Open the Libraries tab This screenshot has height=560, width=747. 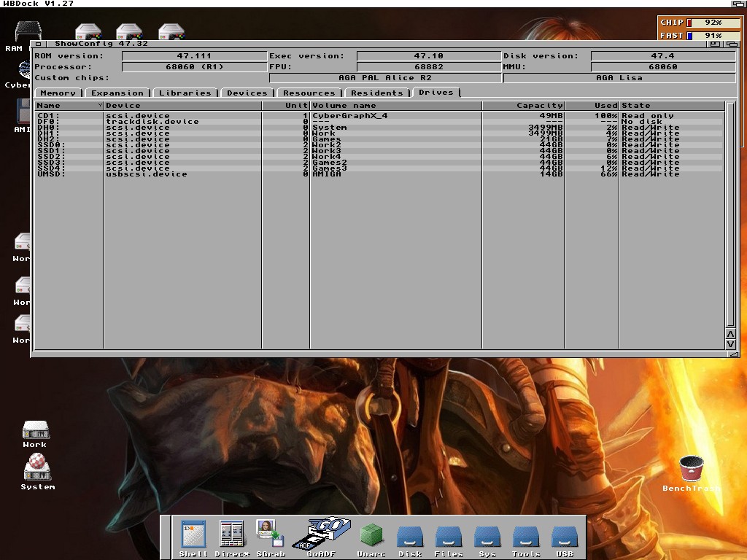(x=185, y=93)
